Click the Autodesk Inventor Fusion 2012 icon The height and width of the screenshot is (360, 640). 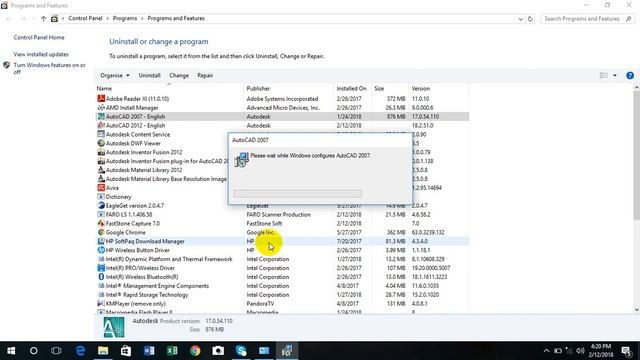[x=101, y=152]
